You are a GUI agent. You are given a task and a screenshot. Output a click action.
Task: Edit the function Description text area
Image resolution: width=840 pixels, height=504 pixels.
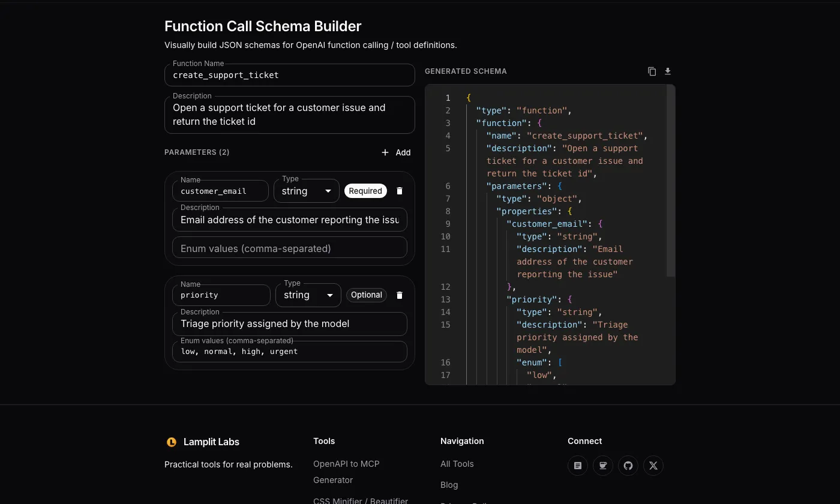pyautogui.click(x=290, y=115)
